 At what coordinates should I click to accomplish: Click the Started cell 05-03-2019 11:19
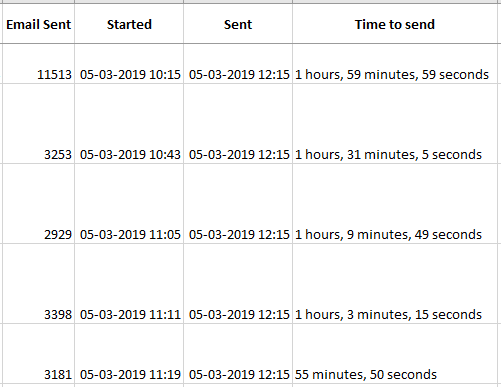[x=129, y=353]
